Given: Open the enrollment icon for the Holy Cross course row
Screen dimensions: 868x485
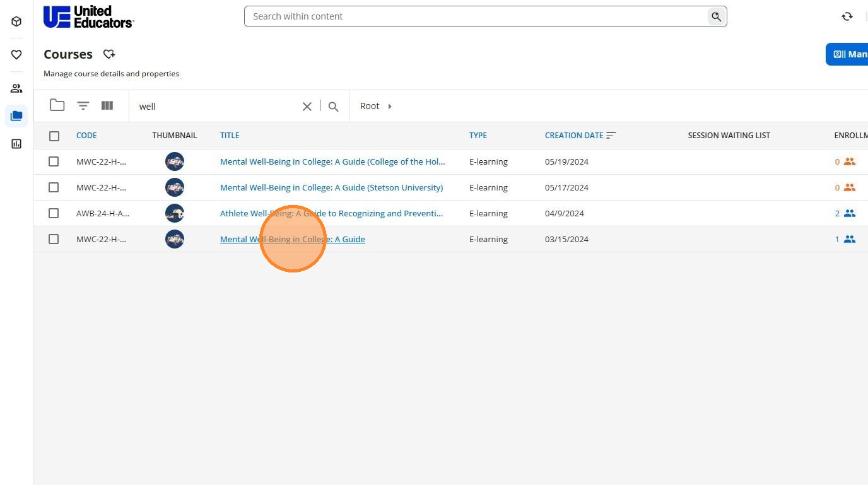Looking at the screenshot, I should pyautogui.click(x=850, y=161).
